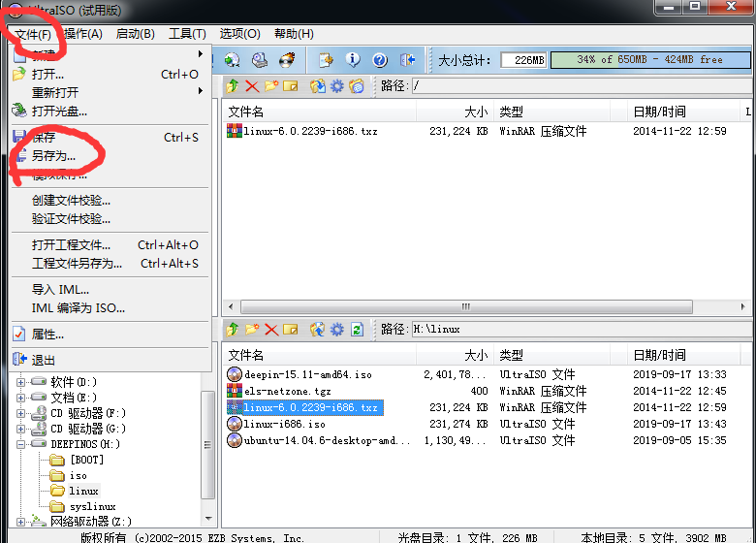This screenshot has height=543, width=756.
Task: Choose 打开工程文件... menu entry
Action: pos(110,245)
